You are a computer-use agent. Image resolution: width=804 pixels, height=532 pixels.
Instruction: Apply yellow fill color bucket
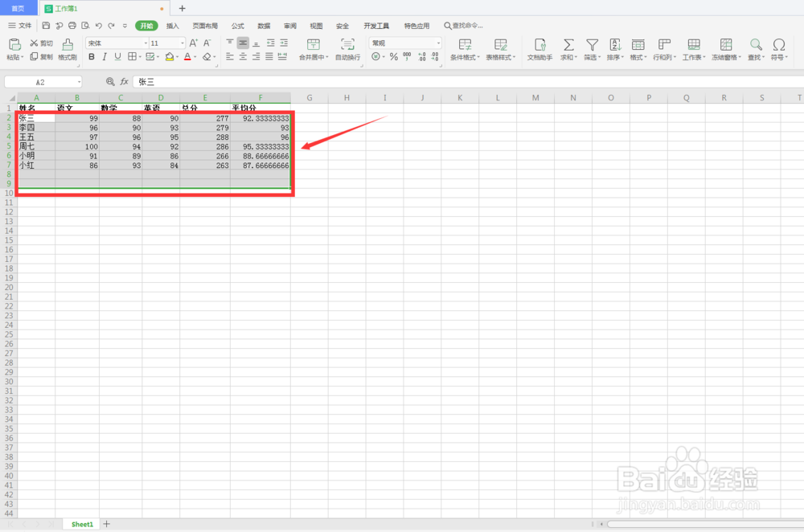click(169, 56)
